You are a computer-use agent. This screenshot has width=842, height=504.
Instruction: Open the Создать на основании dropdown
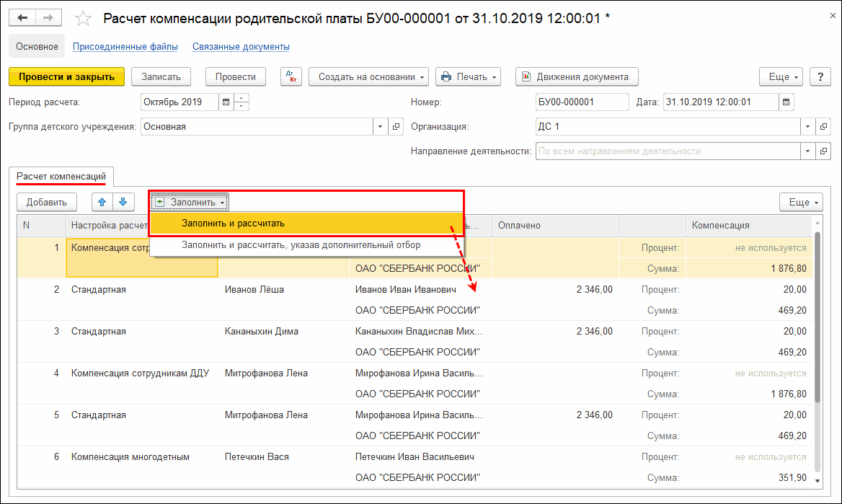pyautogui.click(x=368, y=76)
